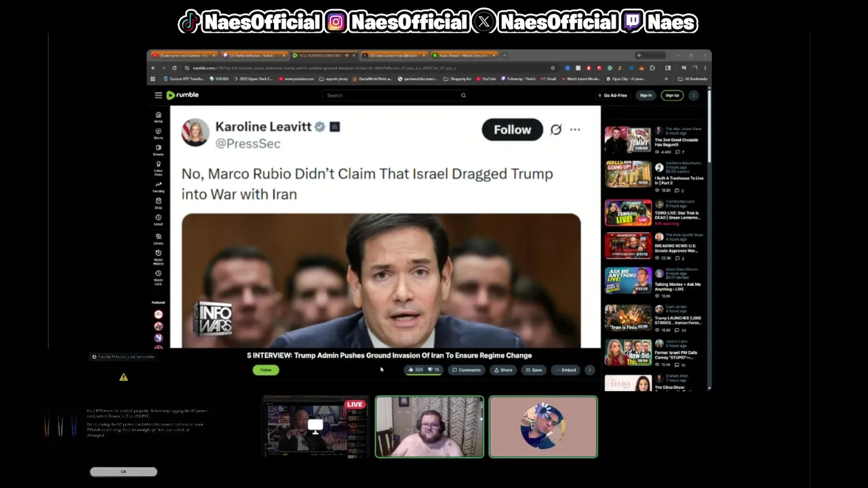The width and height of the screenshot is (868, 488).
Task: Open the All Bookmarks folder
Action: 693,79
